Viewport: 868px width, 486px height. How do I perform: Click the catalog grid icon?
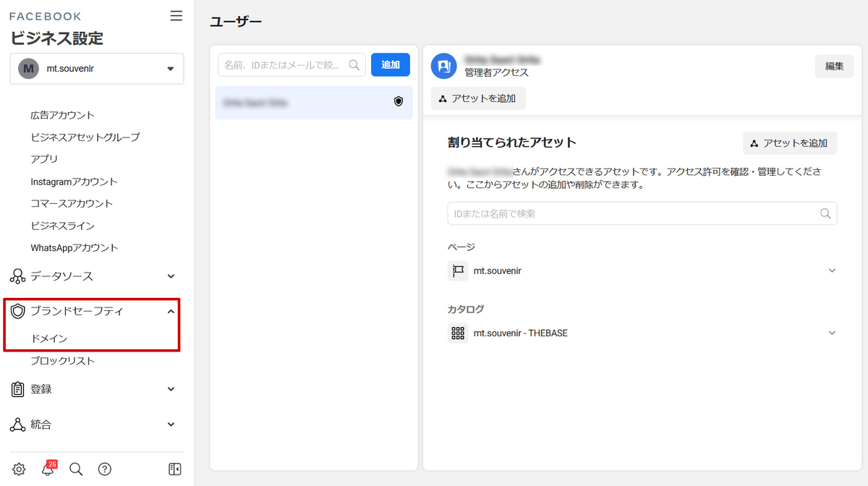tap(458, 333)
